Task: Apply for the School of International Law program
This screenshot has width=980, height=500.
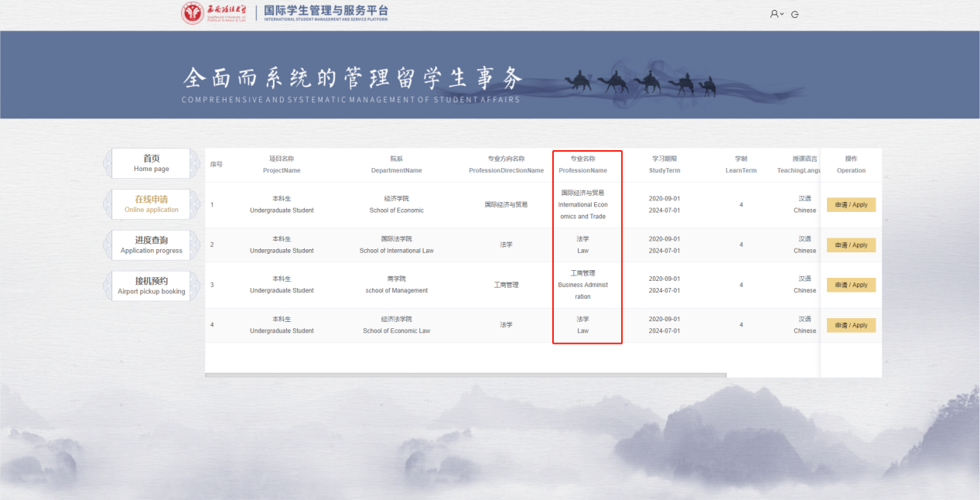Action: (850, 245)
